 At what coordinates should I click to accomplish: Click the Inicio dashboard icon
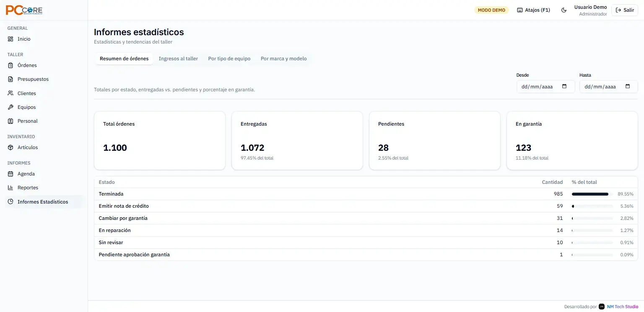click(x=10, y=39)
